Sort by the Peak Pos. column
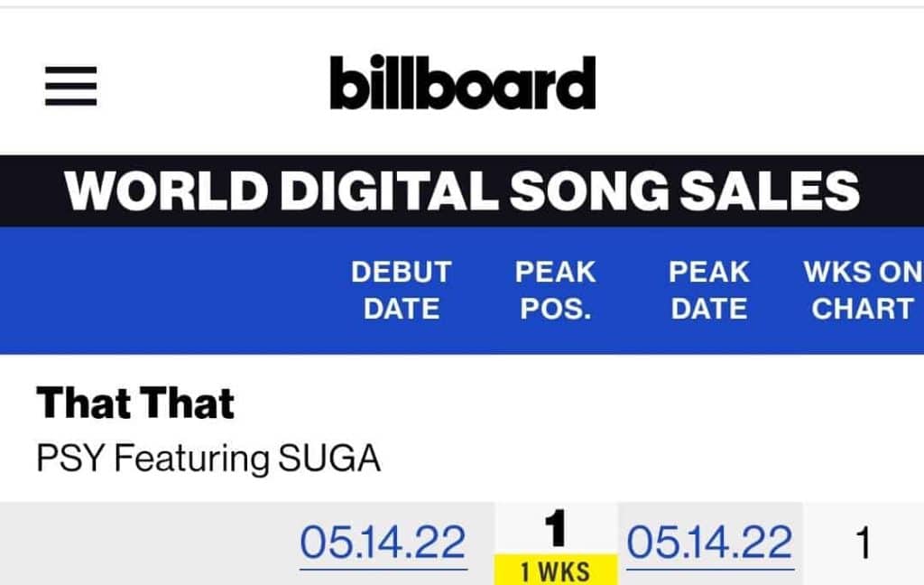The height and width of the screenshot is (585, 924). (x=555, y=290)
